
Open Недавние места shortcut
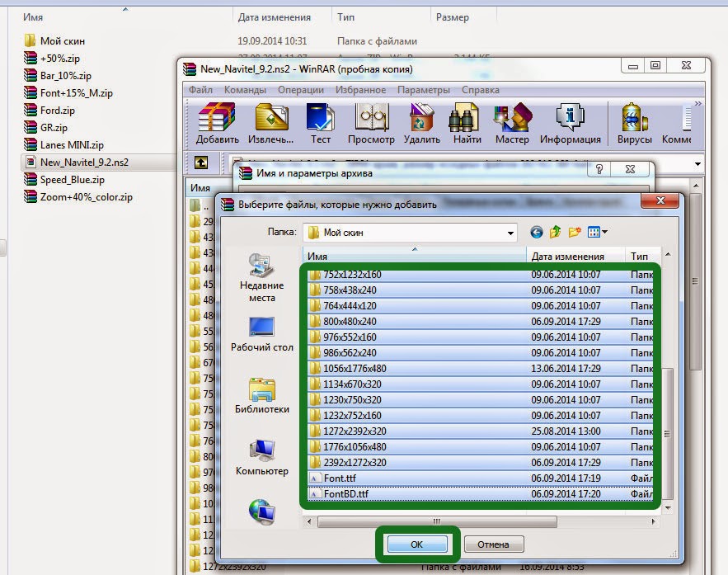262,278
